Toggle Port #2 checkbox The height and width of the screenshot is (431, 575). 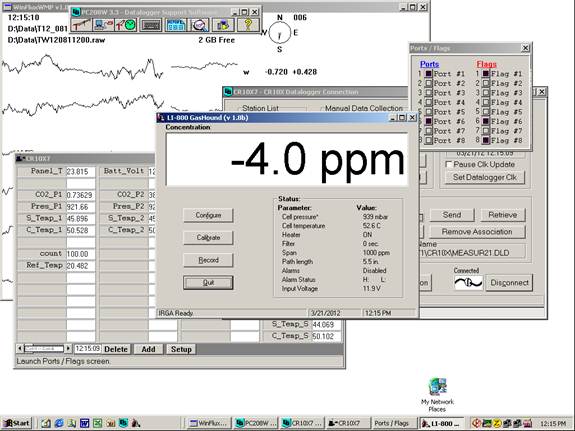coord(428,83)
